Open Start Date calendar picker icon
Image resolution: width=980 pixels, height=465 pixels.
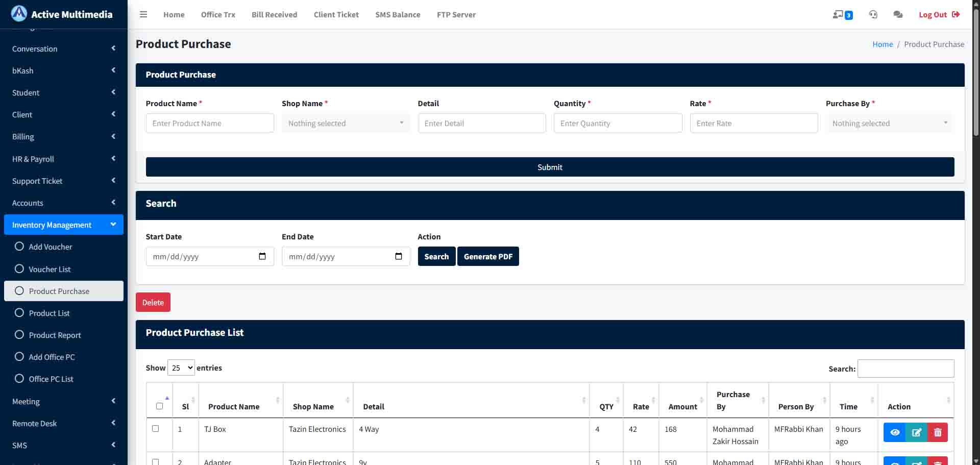[x=262, y=256]
